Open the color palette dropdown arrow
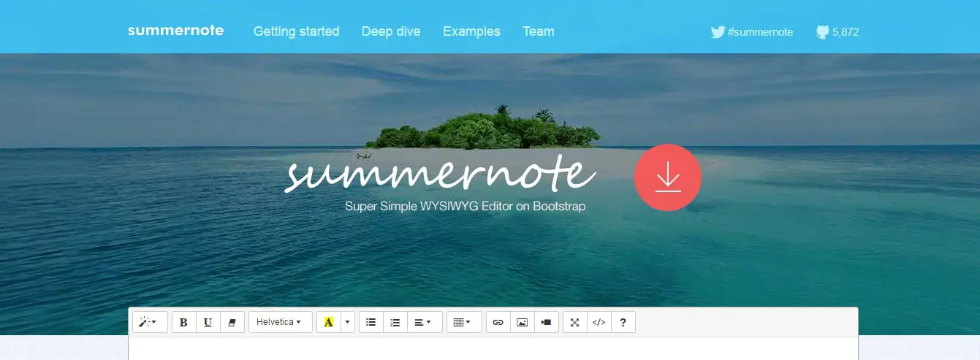This screenshot has width=980, height=360. point(348,322)
